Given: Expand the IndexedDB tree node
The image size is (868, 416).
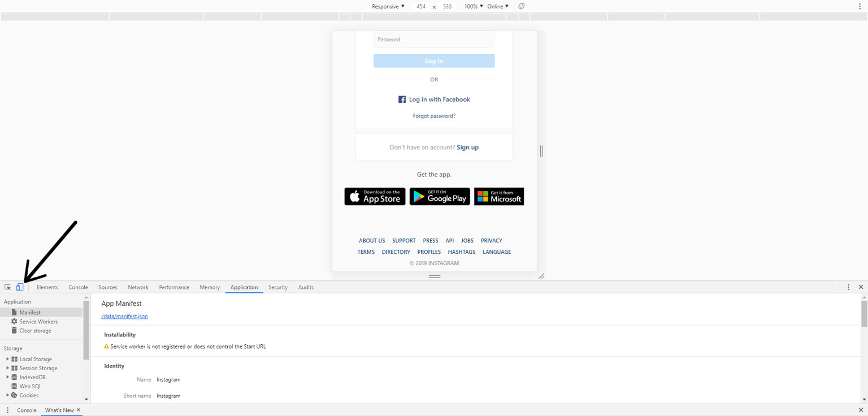Looking at the screenshot, I should click(x=7, y=377).
